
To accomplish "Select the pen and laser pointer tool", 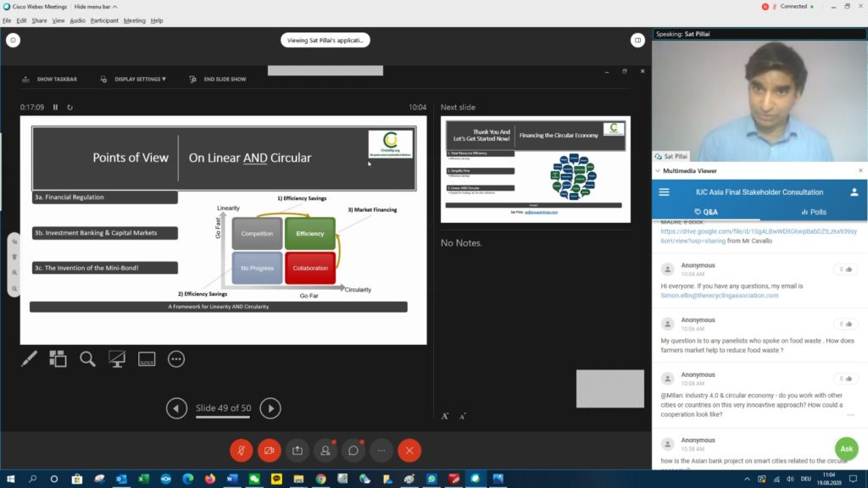I will [28, 359].
